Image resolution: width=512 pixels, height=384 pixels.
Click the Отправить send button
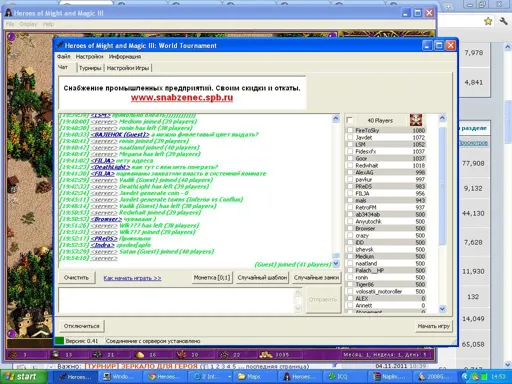323,300
